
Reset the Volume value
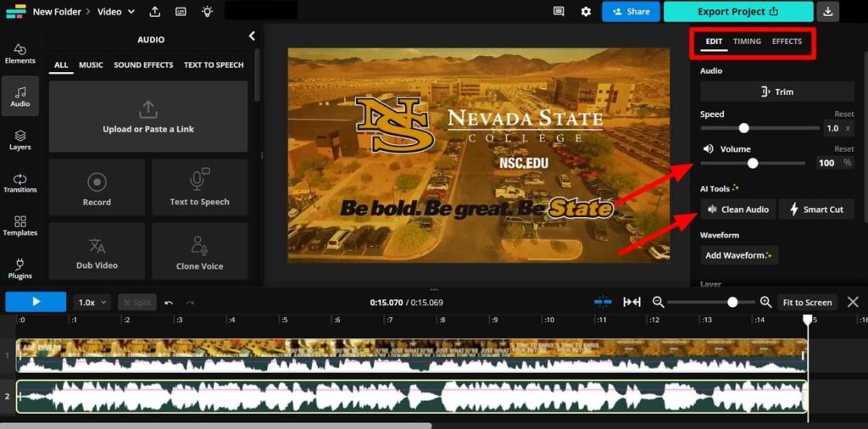pos(844,149)
